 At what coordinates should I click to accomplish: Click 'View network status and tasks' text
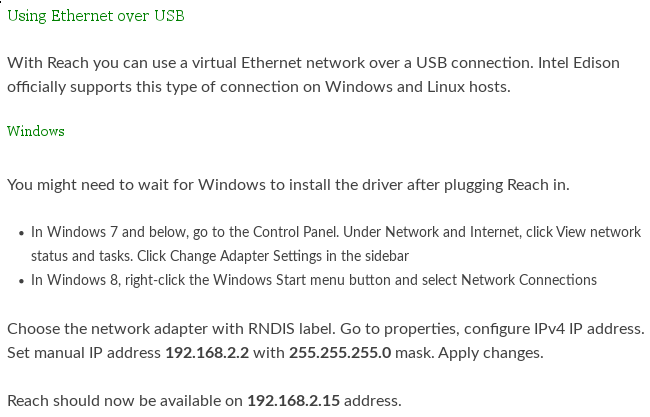(336, 244)
